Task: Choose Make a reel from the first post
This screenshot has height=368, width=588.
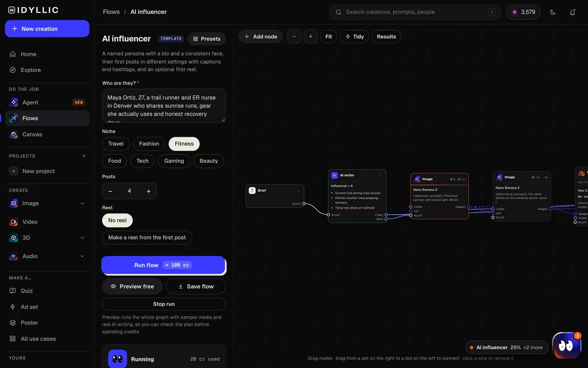Action: [x=147, y=238]
